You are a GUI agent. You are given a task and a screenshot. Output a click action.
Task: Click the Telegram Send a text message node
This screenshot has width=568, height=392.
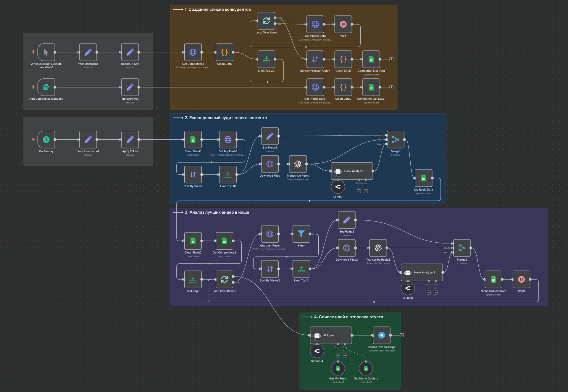[x=381, y=335]
